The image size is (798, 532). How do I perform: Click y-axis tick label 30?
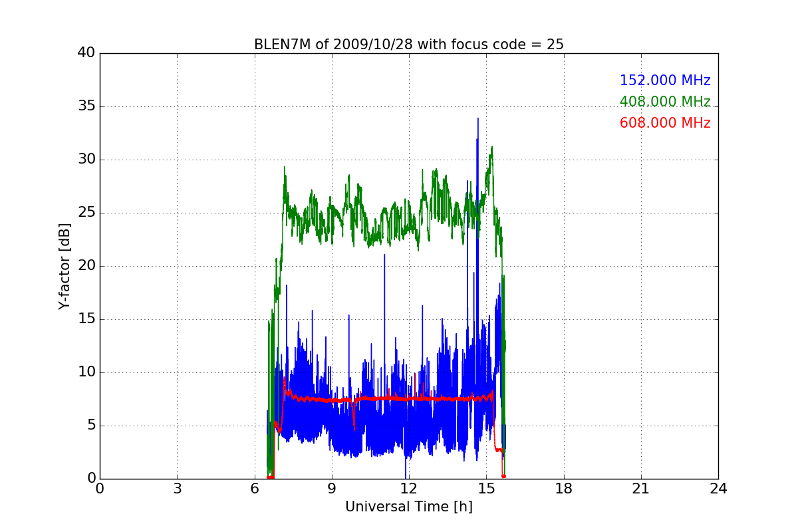[86, 160]
